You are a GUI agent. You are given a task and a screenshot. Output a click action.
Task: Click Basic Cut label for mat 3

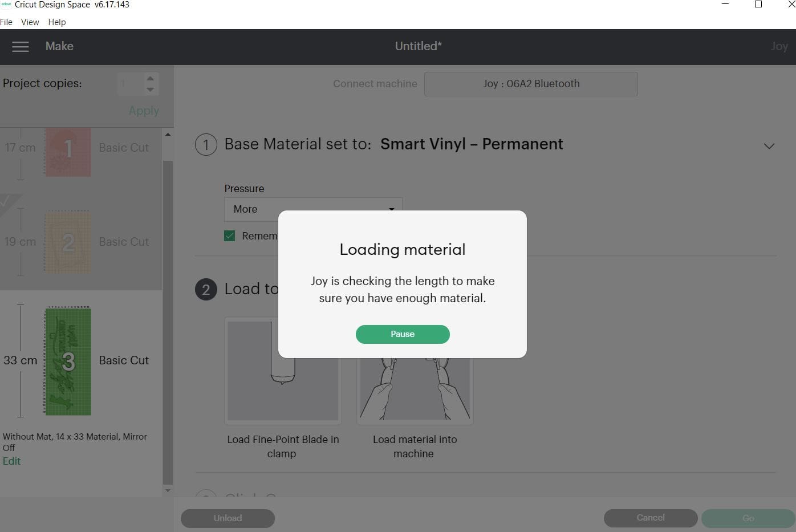click(124, 360)
